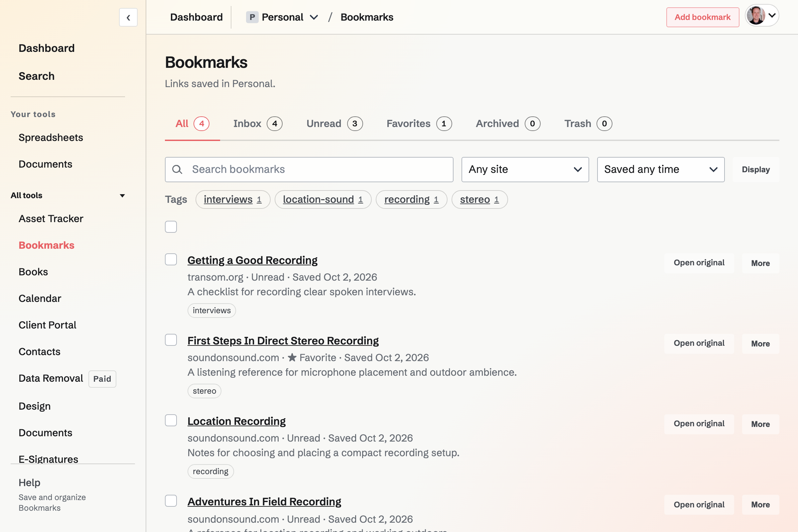
Task: Toggle the select-all bookmarks checkbox
Action: pos(171,227)
